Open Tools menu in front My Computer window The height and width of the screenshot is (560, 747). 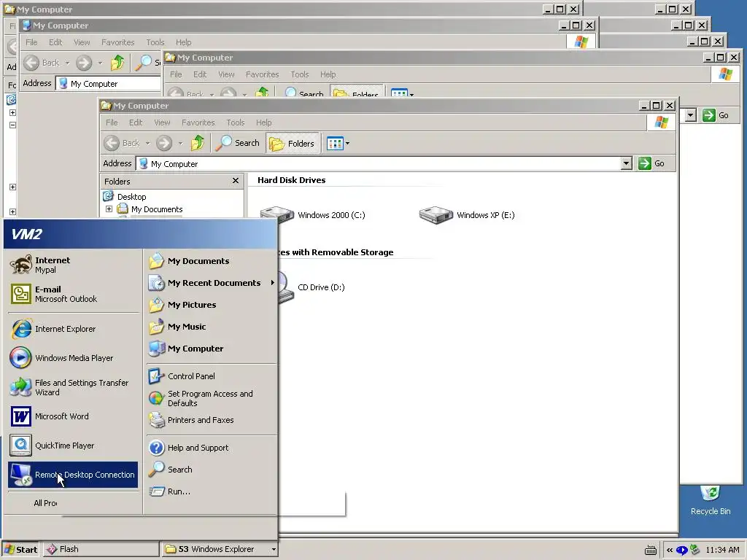pos(236,122)
